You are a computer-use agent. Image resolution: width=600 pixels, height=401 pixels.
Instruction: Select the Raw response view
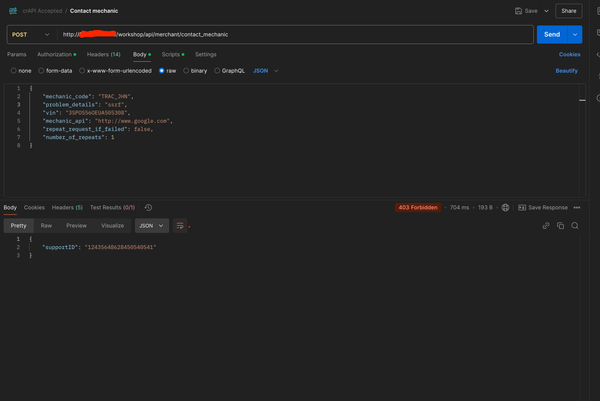[x=46, y=226]
